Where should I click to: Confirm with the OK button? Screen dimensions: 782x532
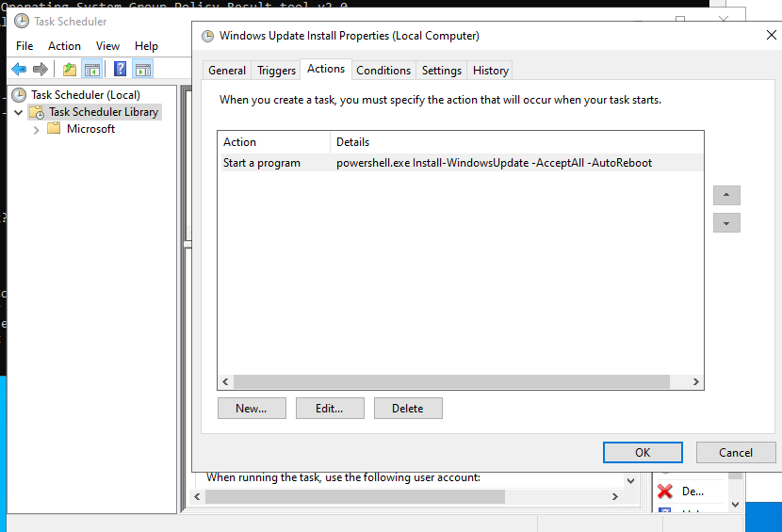click(x=643, y=452)
